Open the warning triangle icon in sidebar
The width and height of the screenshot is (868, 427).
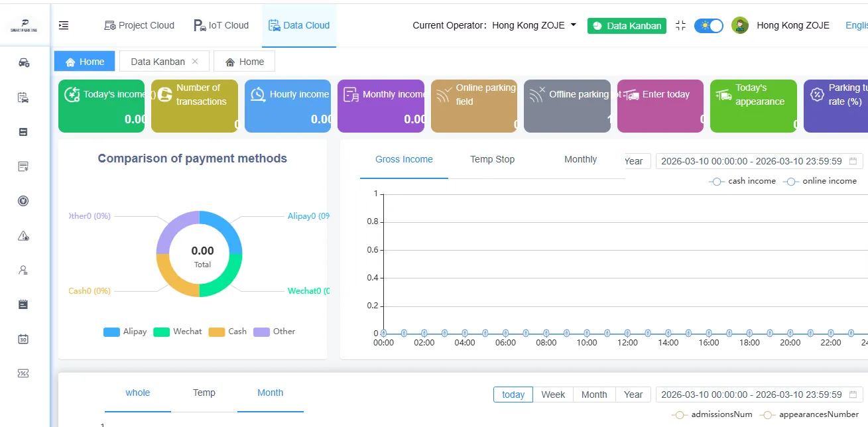[x=24, y=235]
